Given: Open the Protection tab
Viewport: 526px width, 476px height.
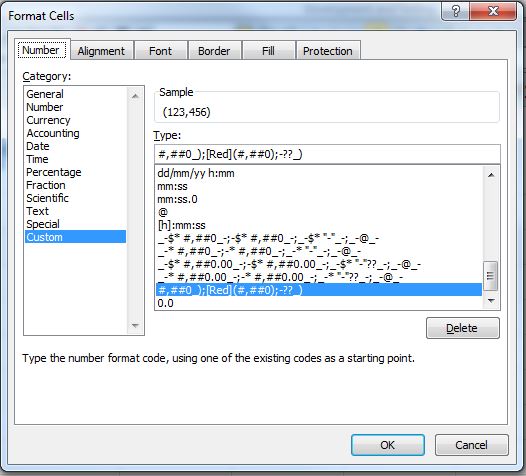Looking at the screenshot, I should [328, 51].
